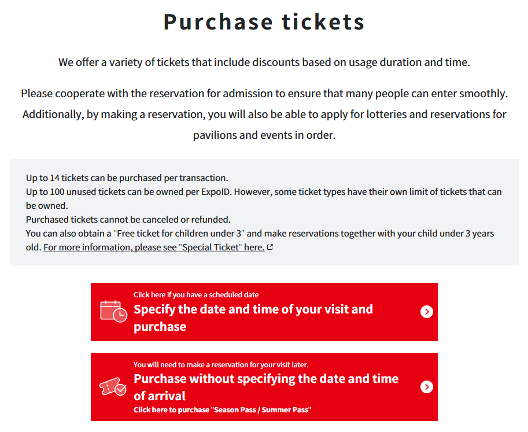
Task: Click 'You will need to make a reservation' caption
Action: point(221,365)
